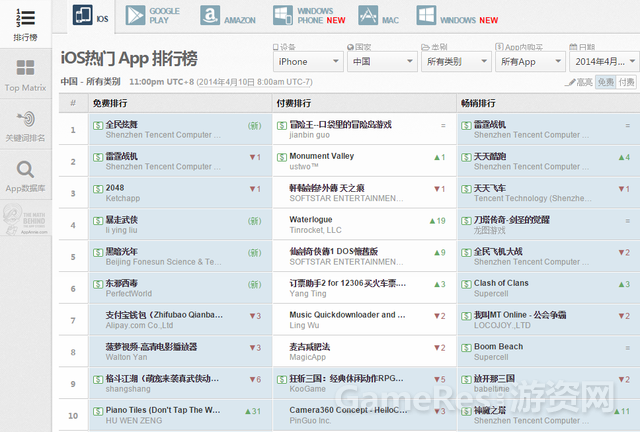Image resolution: width=640 pixels, height=432 pixels.
Task: Open 黑暗光年 app entry
Action: (x=122, y=252)
